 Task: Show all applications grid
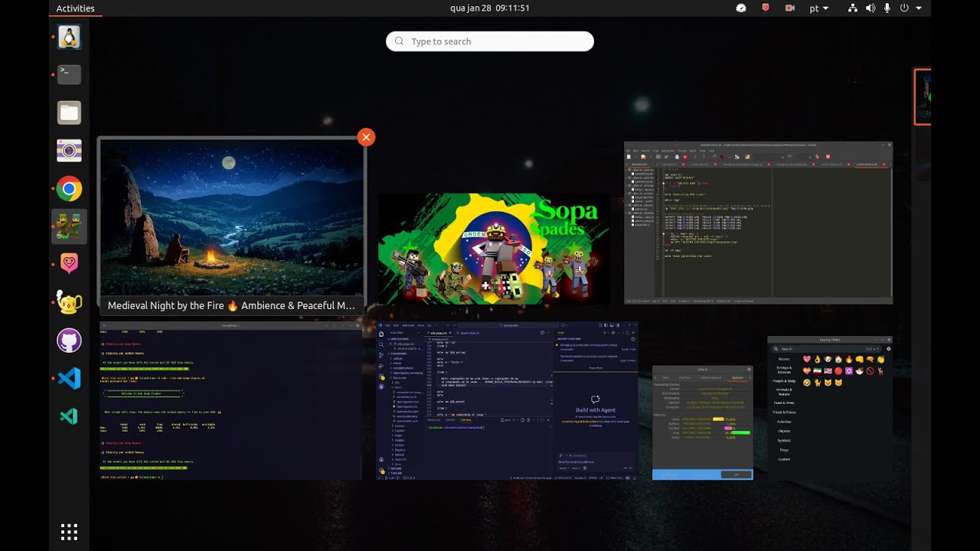69,532
